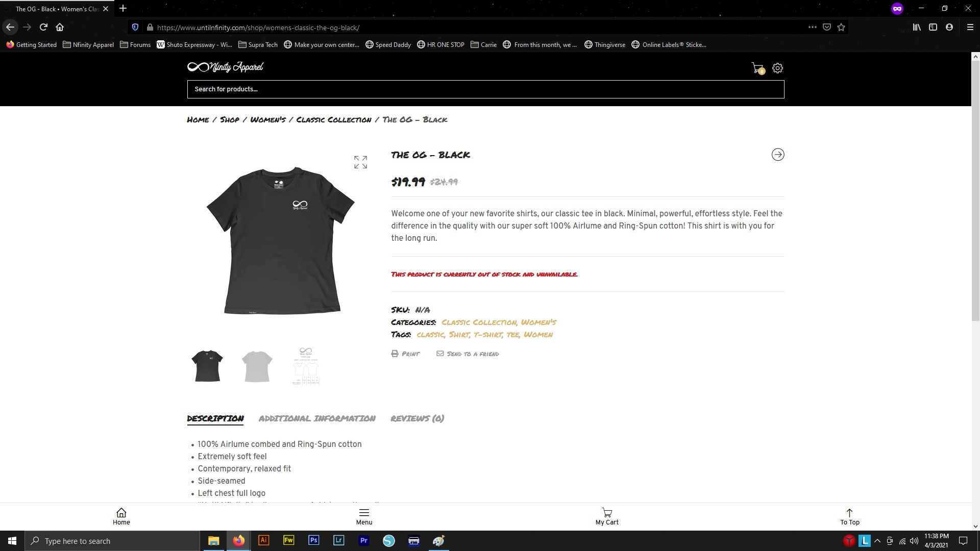Open Forums bookmarks folder

pos(135,44)
